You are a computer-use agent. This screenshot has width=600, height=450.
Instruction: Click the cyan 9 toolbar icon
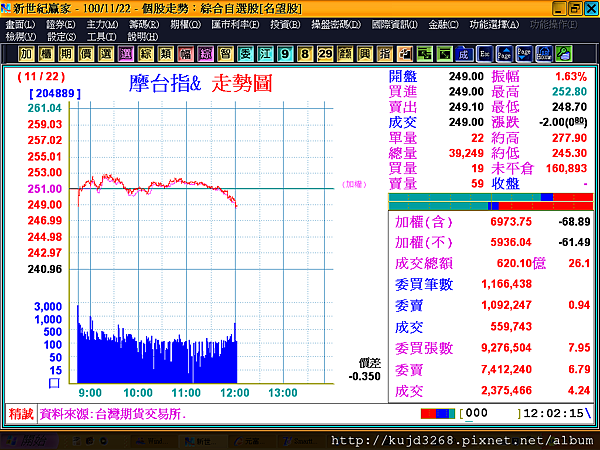click(x=285, y=54)
